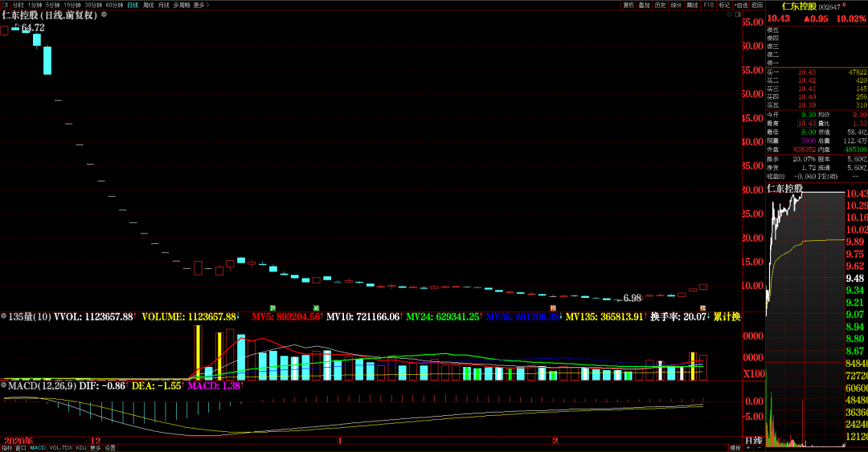Select the 月线 monthly period
868x452 pixels.
click(x=164, y=5)
